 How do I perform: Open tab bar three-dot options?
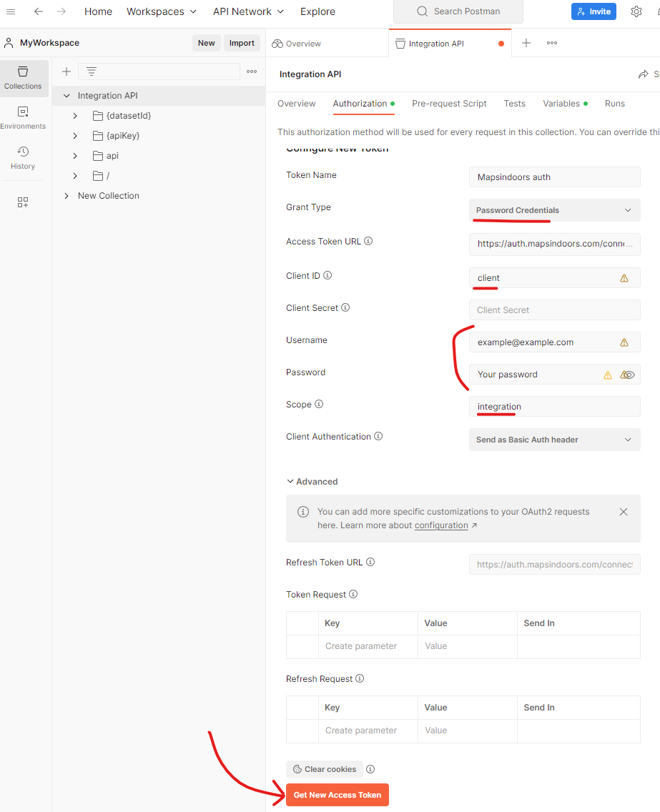[552, 43]
